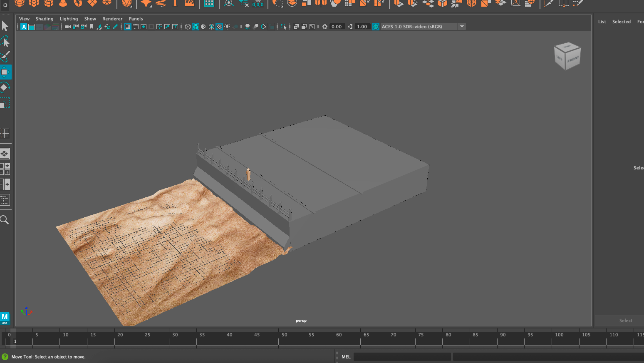Open the Lighting menu
Viewport: 644px width, 363px height.
coord(69,19)
